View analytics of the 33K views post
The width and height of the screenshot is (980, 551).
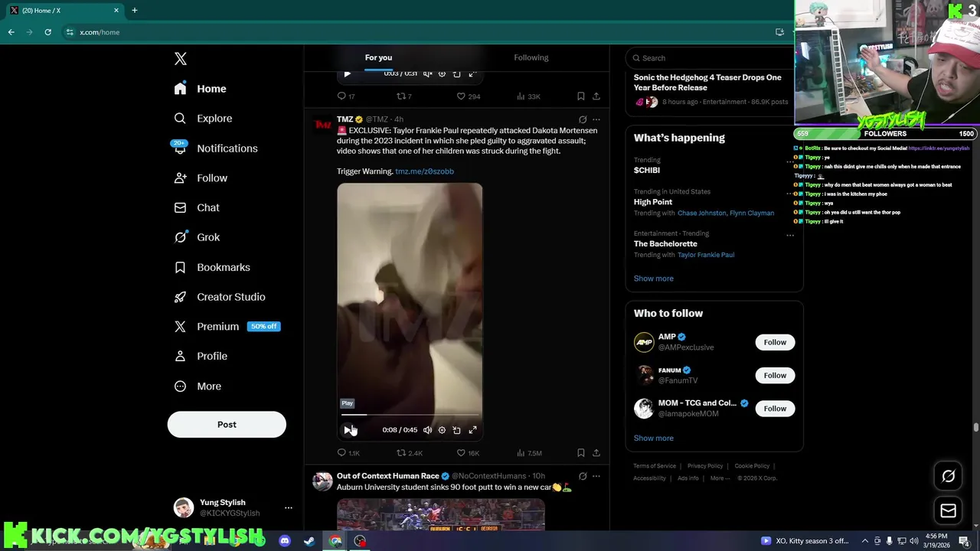pyautogui.click(x=528, y=96)
